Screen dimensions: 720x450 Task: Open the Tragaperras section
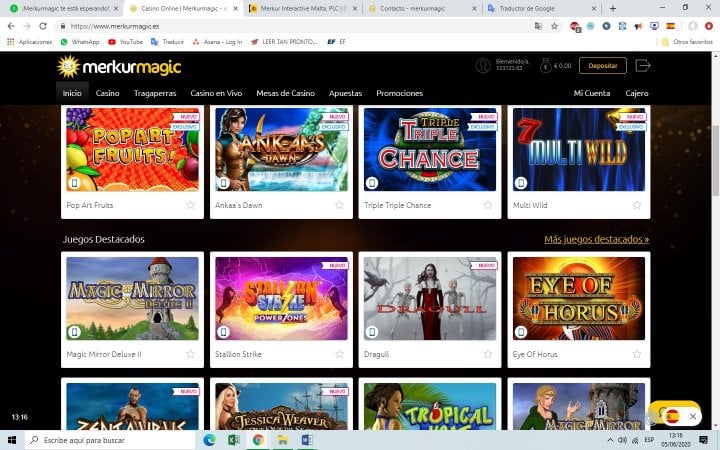(155, 93)
